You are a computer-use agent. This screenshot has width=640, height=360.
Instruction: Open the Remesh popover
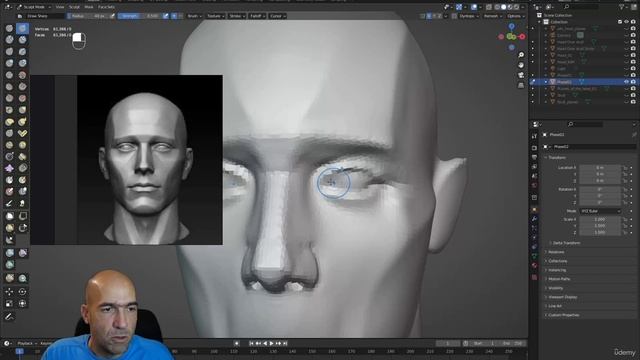pos(492,16)
